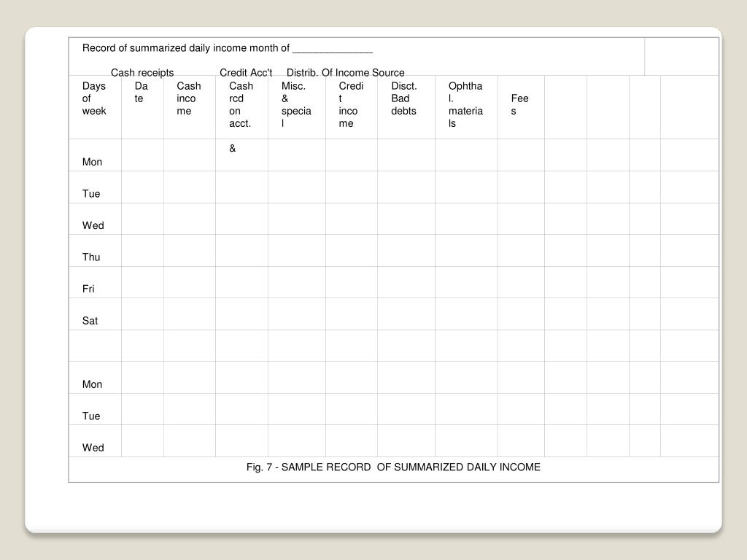
Task: Select the 'Misc. & special' column header
Action: pos(296,105)
